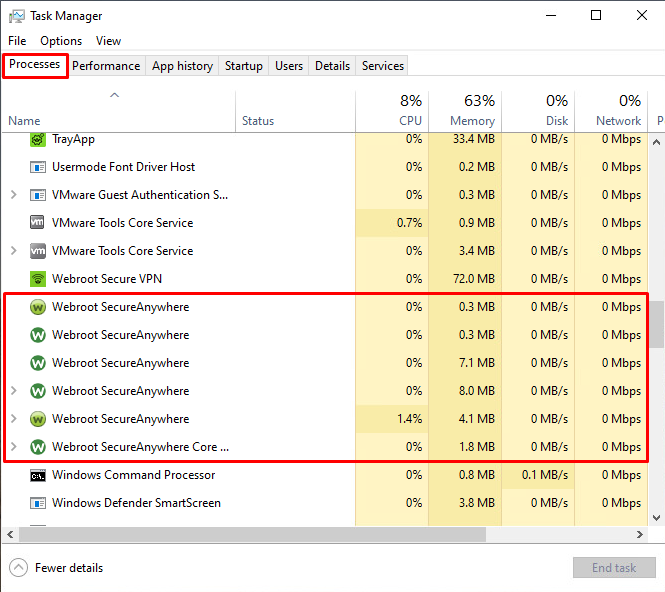Click the 1.4% CPU value
665x592 pixels.
point(409,419)
